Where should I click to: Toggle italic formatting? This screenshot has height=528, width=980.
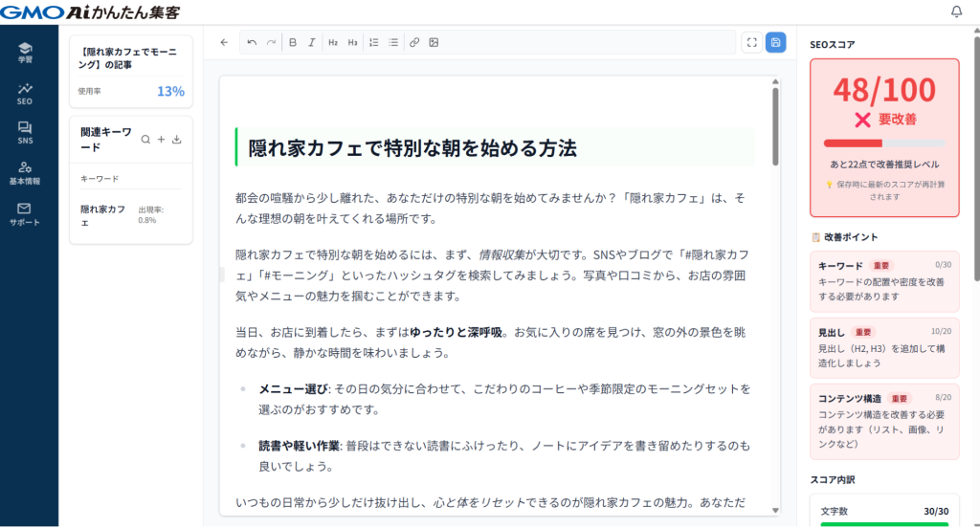coord(312,42)
